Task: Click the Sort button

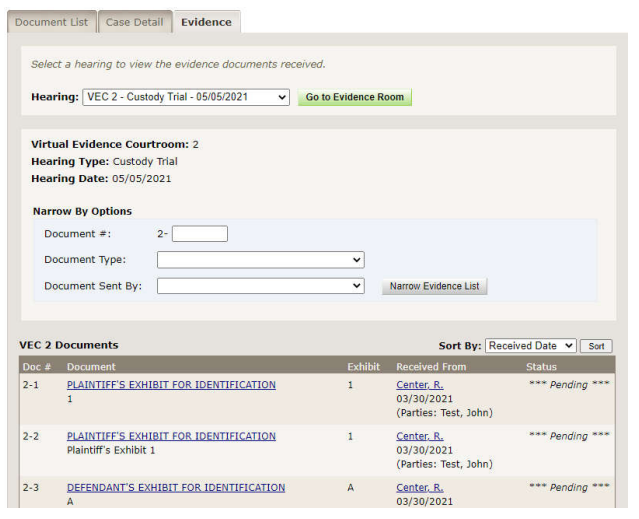Action: 596,346
